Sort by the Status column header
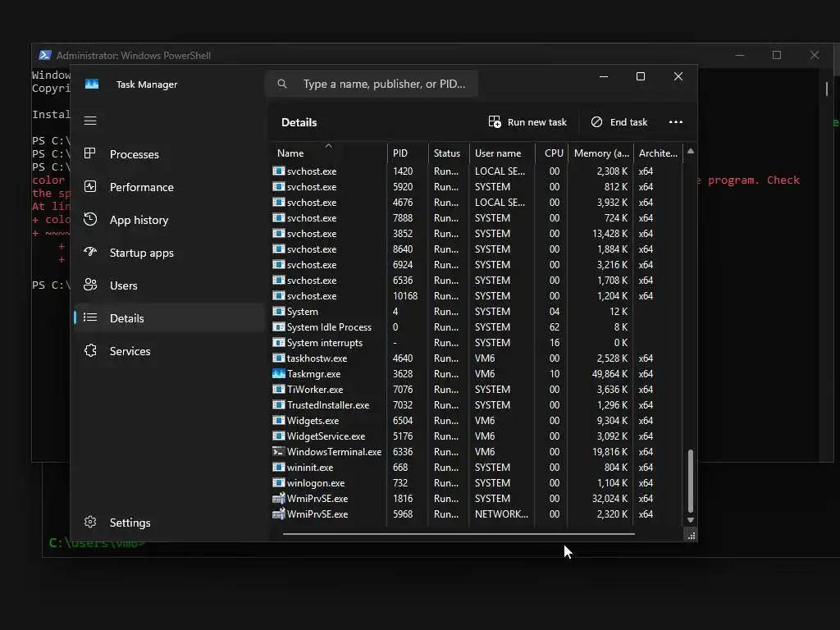 (x=449, y=153)
